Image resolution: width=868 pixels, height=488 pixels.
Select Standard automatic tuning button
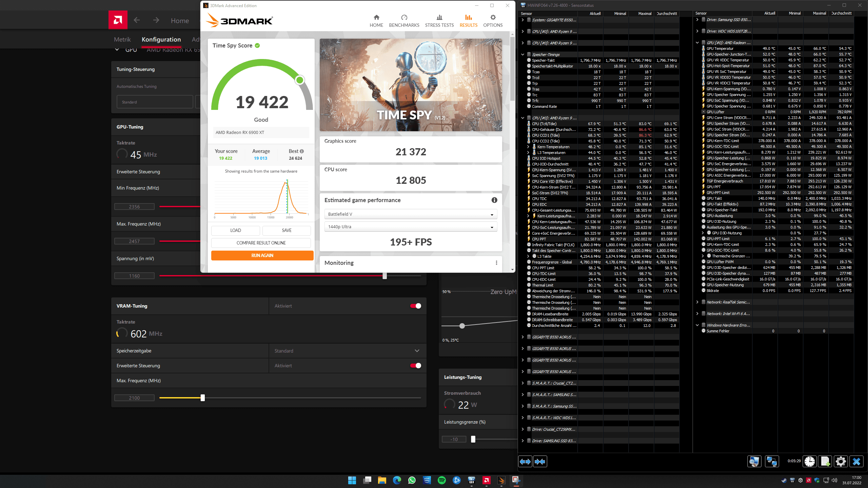click(x=155, y=102)
